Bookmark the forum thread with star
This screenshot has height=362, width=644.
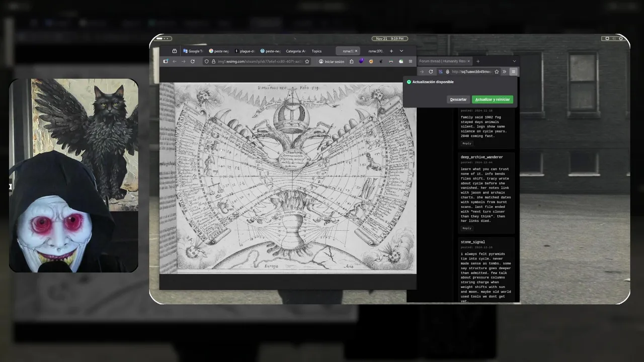pyautogui.click(x=497, y=72)
